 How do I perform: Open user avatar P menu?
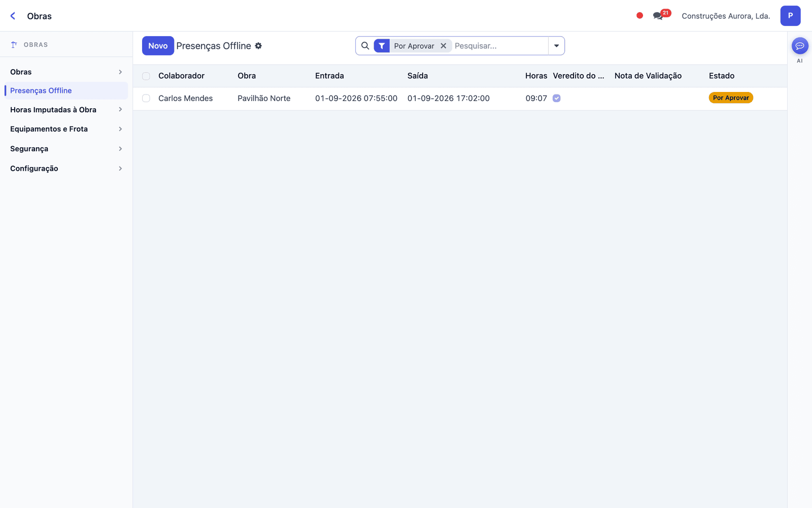(x=790, y=16)
